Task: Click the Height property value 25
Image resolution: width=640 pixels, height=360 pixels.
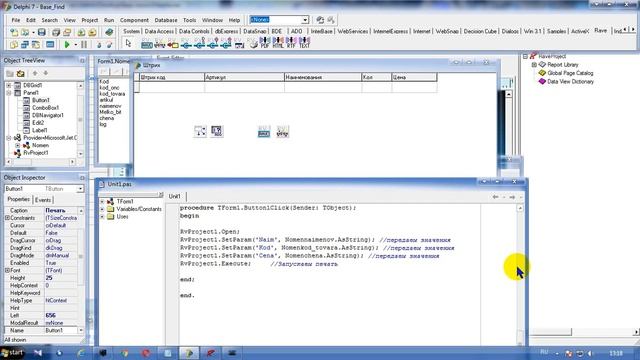Action: (x=61, y=278)
